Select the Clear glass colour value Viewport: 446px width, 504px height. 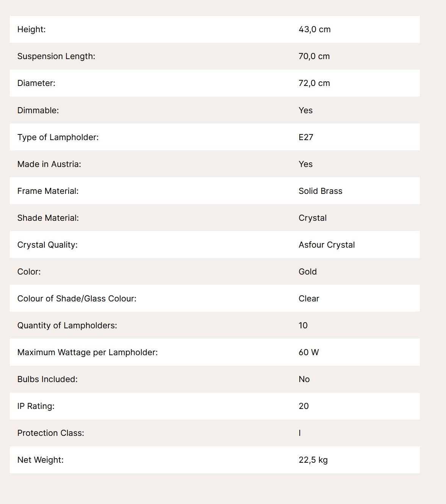(x=309, y=298)
